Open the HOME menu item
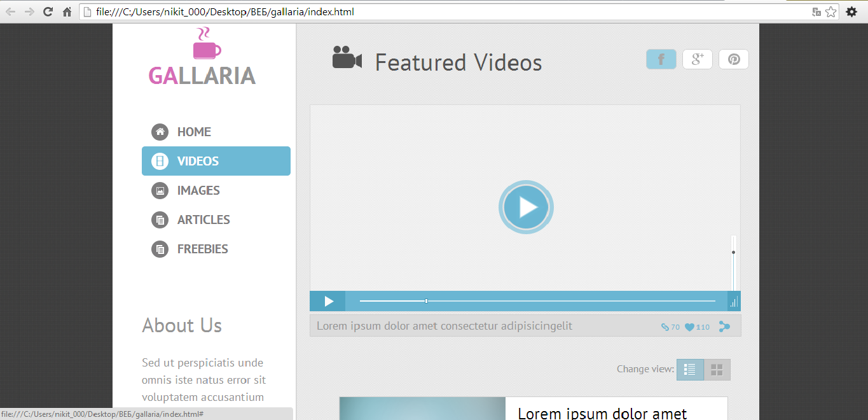This screenshot has height=420, width=868. pyautogui.click(x=216, y=132)
